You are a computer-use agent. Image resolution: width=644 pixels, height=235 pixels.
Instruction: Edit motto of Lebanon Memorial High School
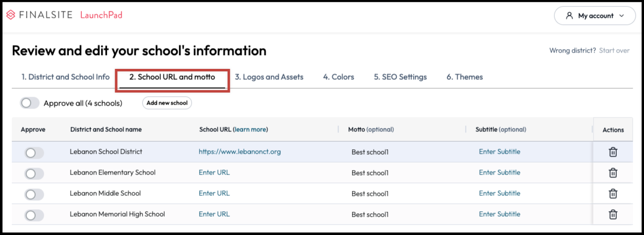tap(370, 215)
